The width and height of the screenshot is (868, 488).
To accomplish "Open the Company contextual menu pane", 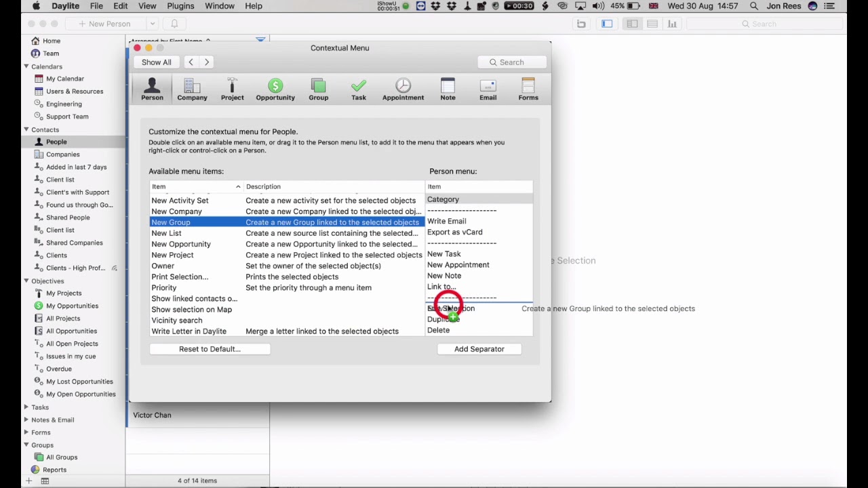I will (x=192, y=89).
